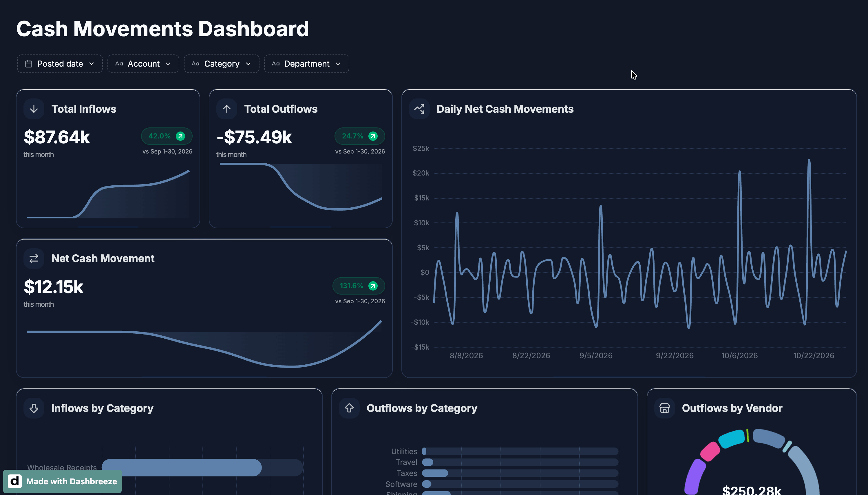Click the 131.6% change badge

click(x=359, y=286)
